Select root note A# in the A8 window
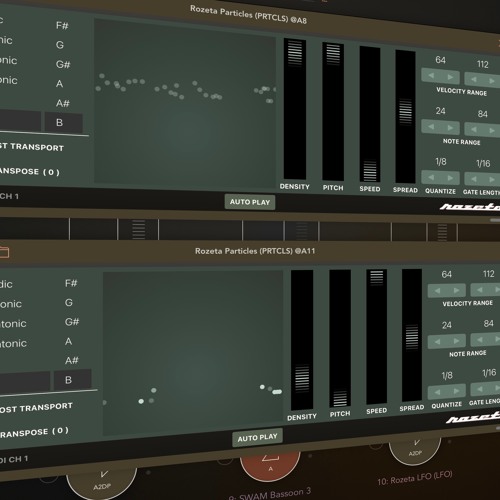 tap(63, 103)
